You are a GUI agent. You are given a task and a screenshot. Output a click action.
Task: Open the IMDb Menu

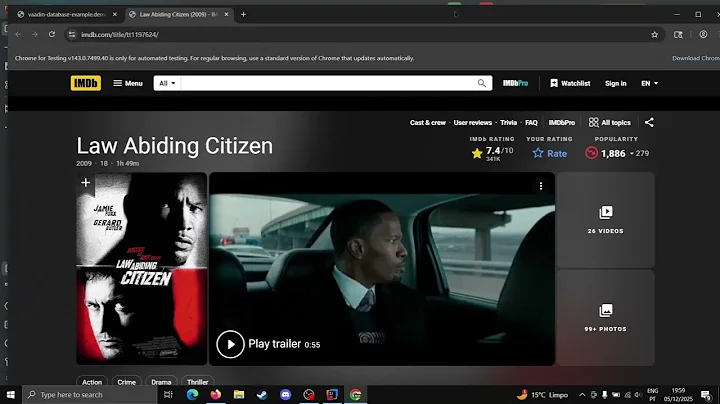pos(128,83)
